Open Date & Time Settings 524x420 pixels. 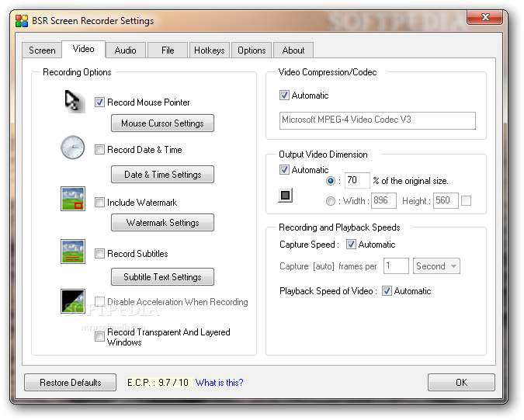point(162,175)
